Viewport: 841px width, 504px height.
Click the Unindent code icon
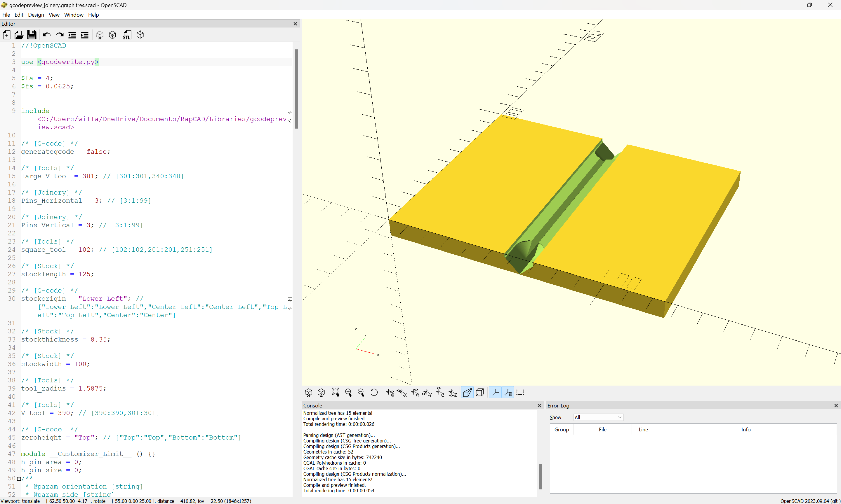72,35
